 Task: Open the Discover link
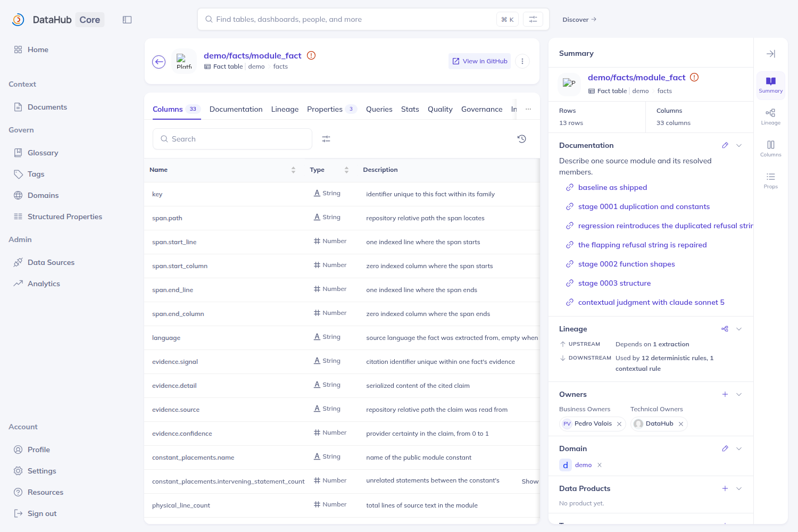[579, 20]
